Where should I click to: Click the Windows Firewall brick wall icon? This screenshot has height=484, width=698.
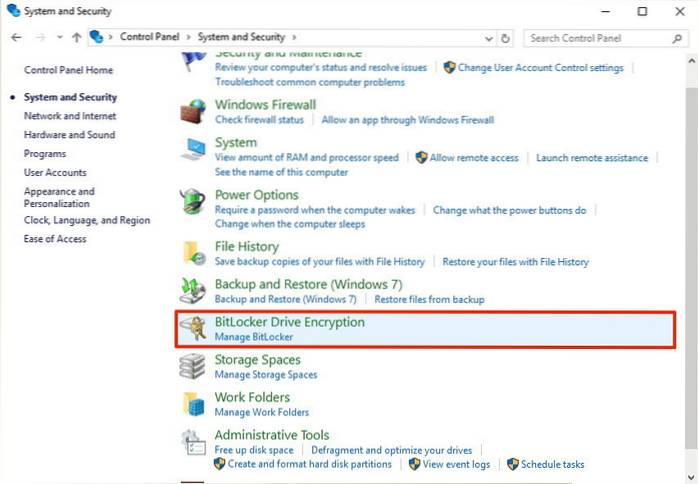(193, 111)
